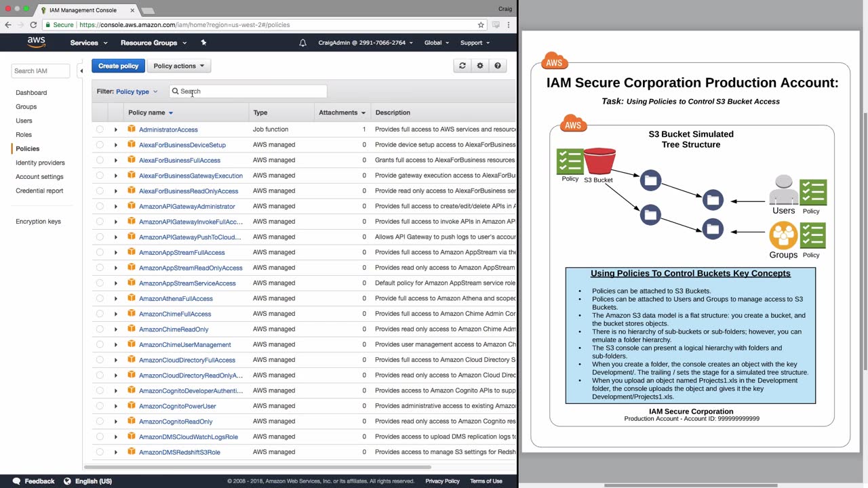Click the AWS logo home icon
Image resolution: width=868 pixels, height=488 pixels.
click(36, 42)
